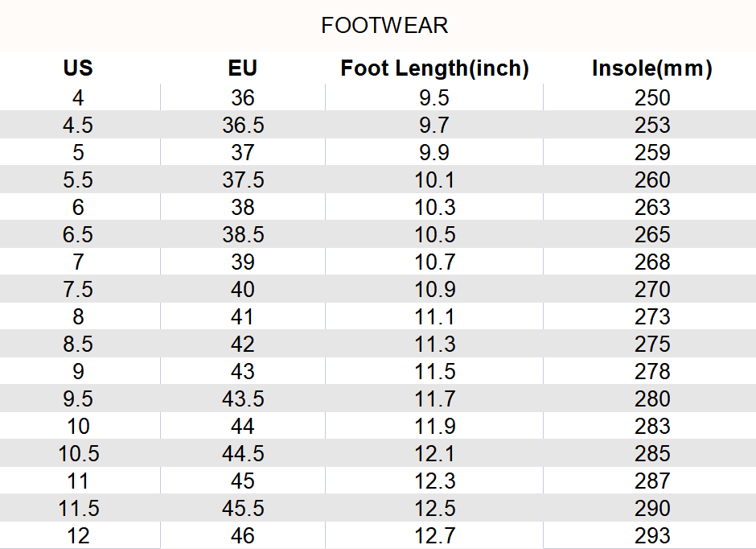756x549 pixels.
Task: Select US size 11.5 cell
Action: click(x=79, y=509)
